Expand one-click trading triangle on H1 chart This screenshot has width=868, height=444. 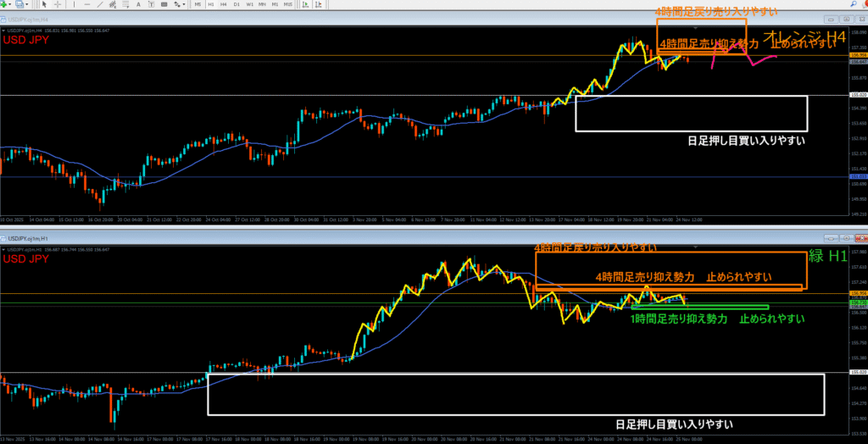pyautogui.click(x=3, y=249)
